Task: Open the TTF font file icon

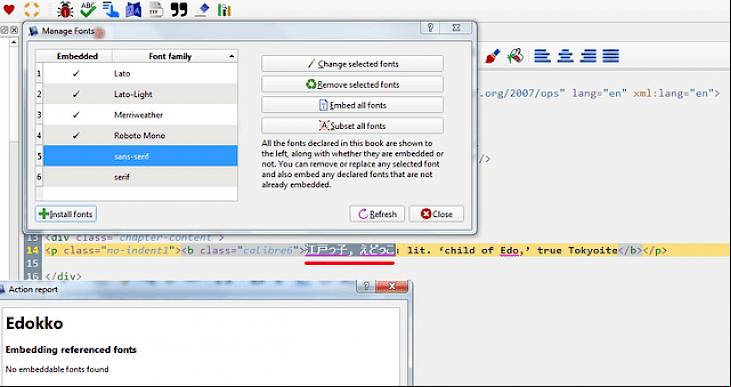Action: coord(156,9)
